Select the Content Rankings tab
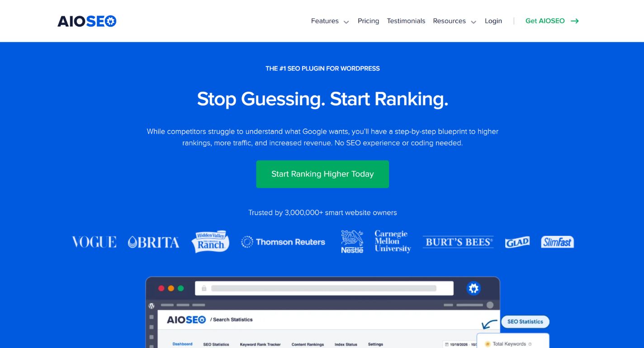 click(x=308, y=344)
